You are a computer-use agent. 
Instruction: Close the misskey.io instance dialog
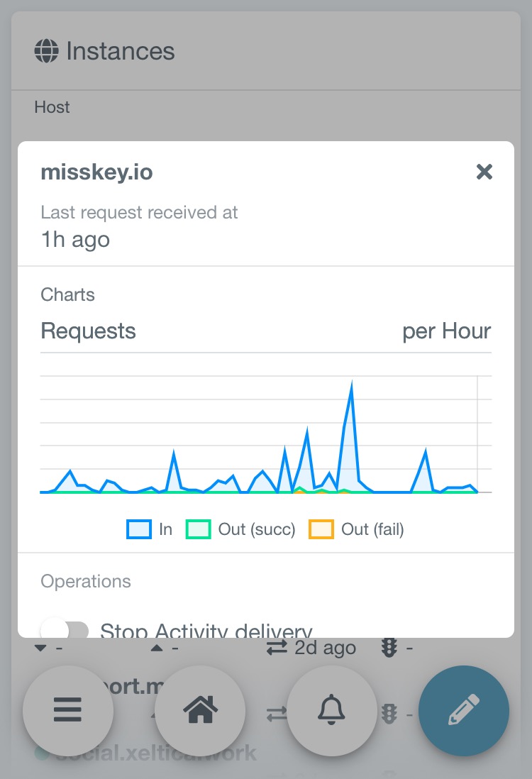[x=484, y=172]
